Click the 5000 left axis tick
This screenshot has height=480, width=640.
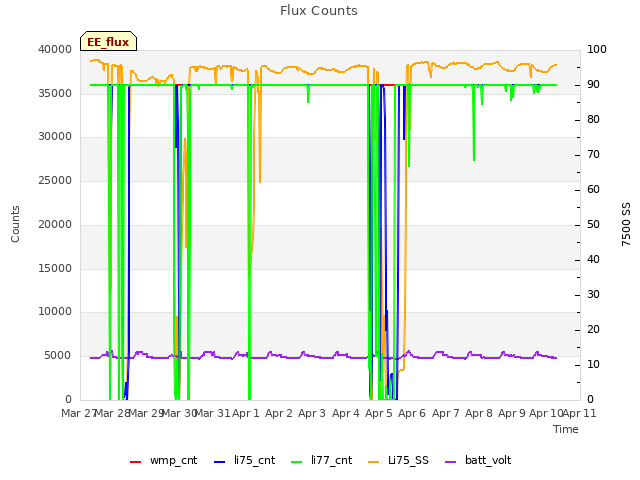click(58, 356)
